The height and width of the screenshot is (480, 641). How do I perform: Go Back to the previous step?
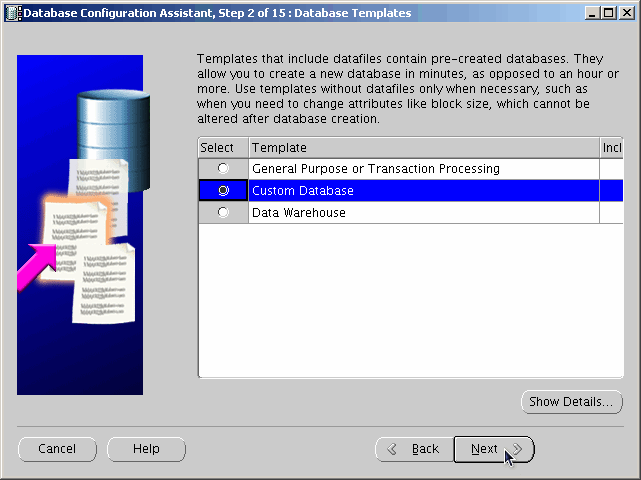[x=414, y=449]
